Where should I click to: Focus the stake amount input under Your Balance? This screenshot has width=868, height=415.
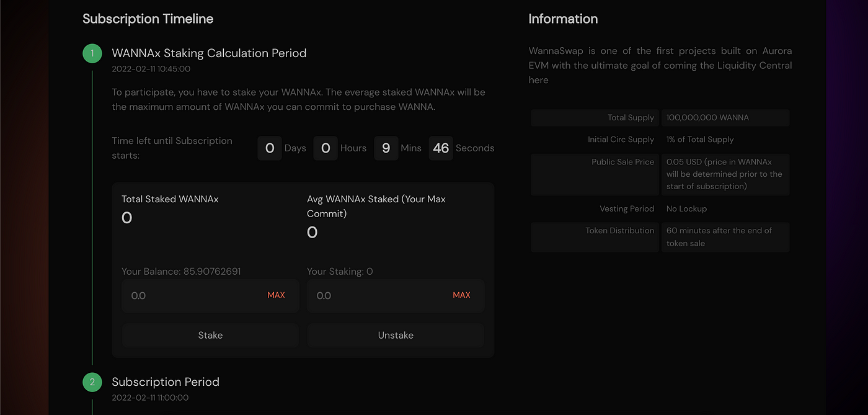(210, 295)
